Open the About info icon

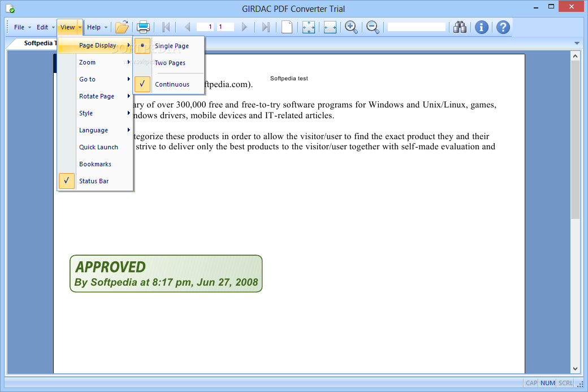[x=482, y=27]
